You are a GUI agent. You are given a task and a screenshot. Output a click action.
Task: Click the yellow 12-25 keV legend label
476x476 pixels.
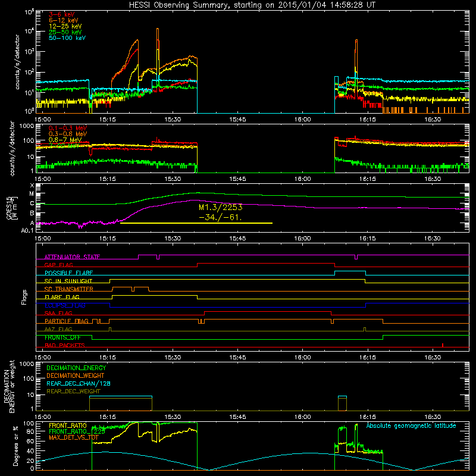coord(65,26)
